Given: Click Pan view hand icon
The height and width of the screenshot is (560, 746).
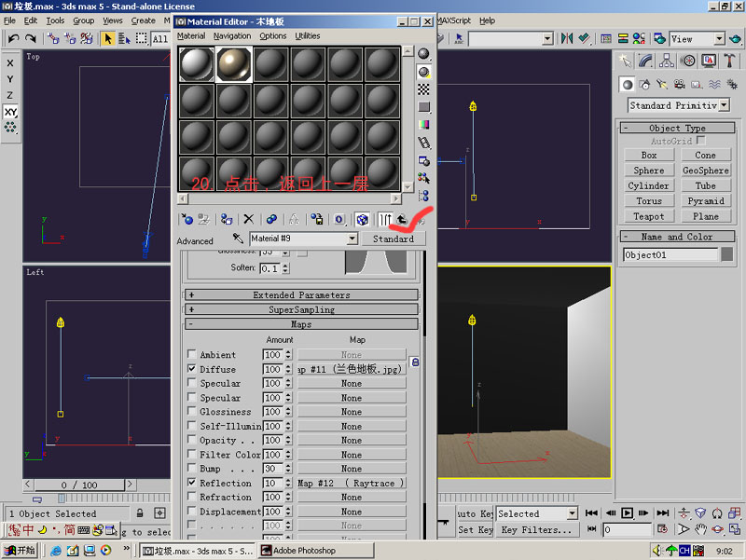Looking at the screenshot, I should [700, 529].
